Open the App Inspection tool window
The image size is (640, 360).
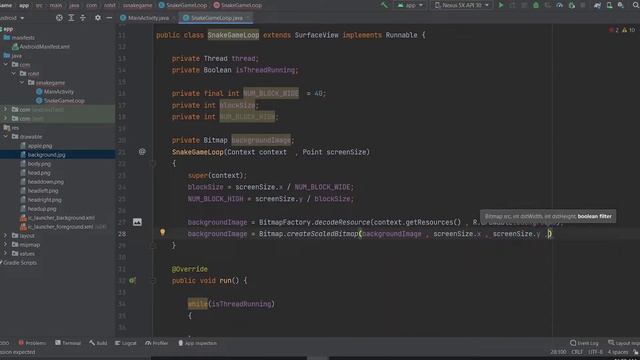coord(198,343)
